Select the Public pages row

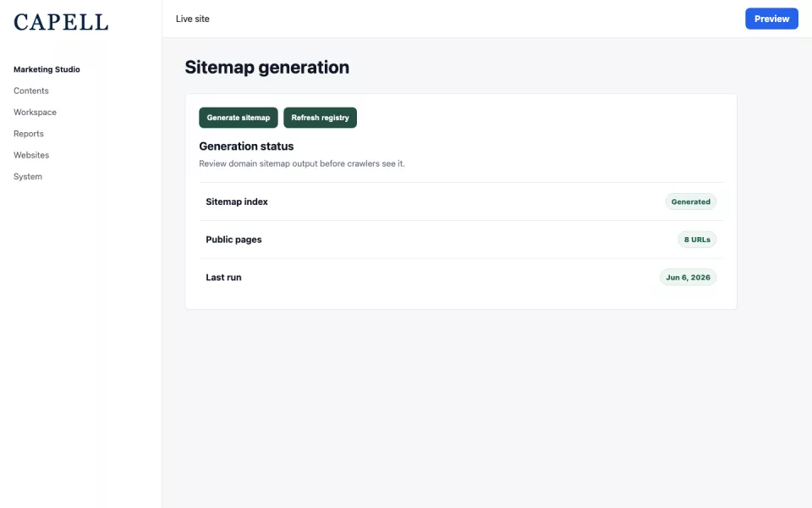click(461, 240)
